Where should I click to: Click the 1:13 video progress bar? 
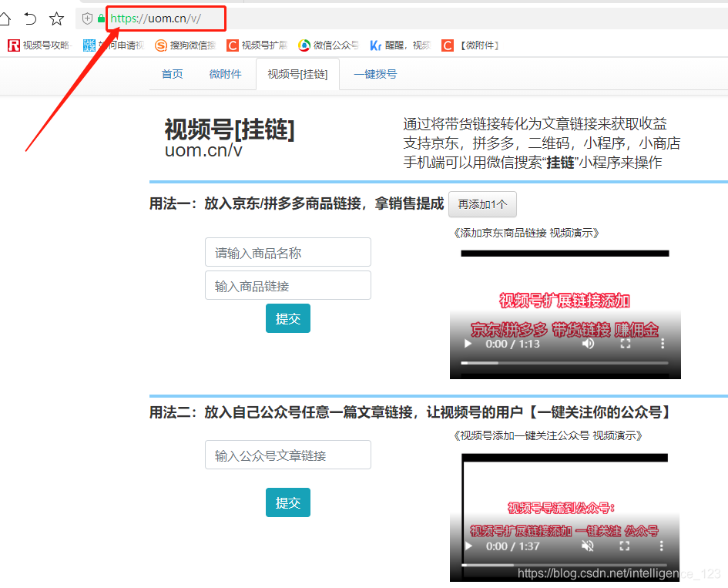565,363
